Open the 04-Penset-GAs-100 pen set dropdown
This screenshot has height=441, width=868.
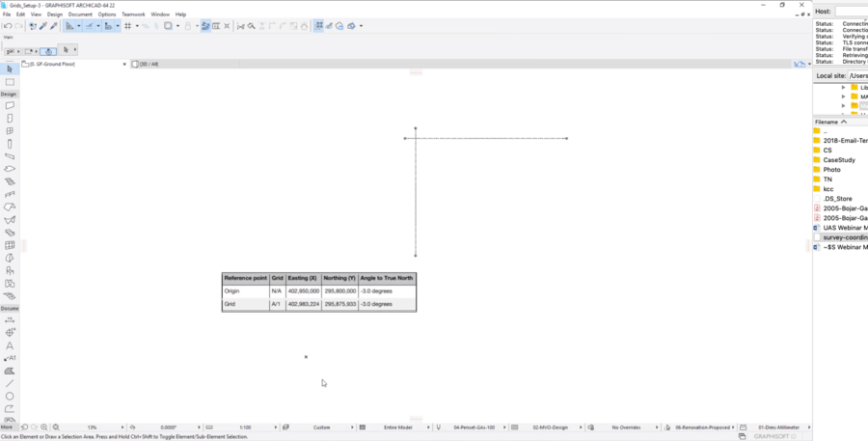tap(475, 427)
